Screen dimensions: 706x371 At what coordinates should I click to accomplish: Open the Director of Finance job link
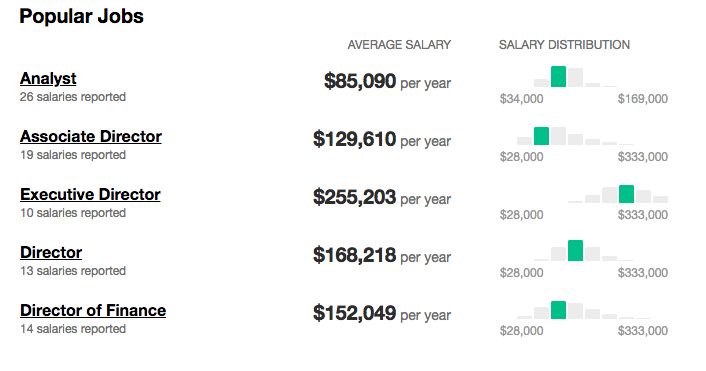pyautogui.click(x=93, y=311)
